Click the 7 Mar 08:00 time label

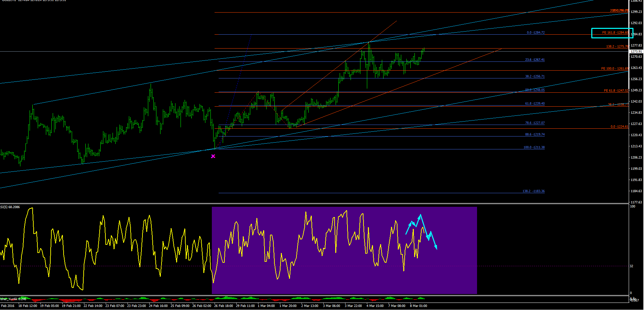click(397, 306)
